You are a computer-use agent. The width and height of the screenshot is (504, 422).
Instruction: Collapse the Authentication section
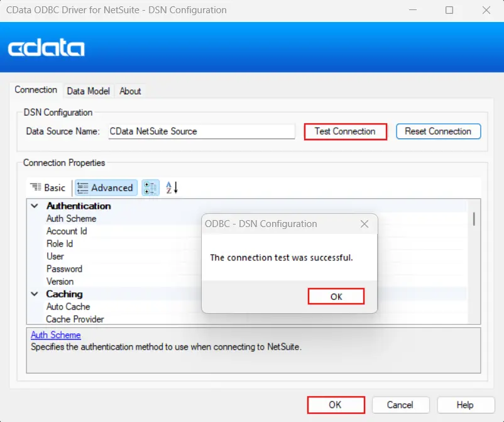tap(35, 206)
